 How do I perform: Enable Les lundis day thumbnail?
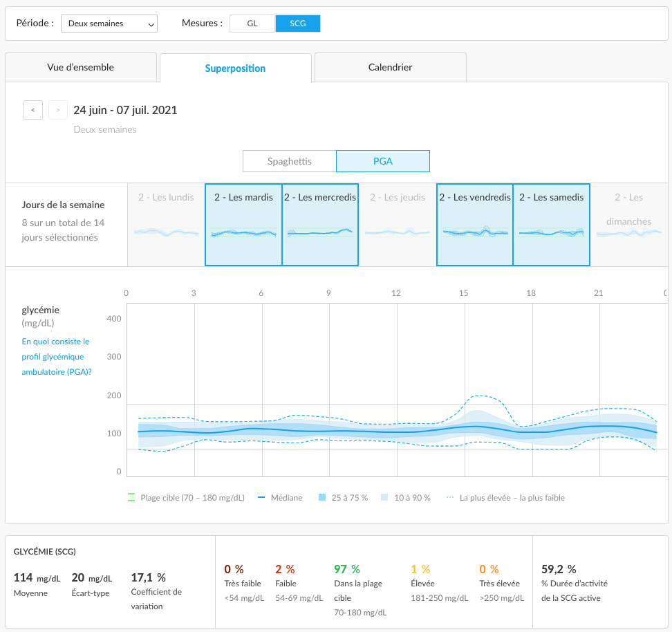pos(167,225)
